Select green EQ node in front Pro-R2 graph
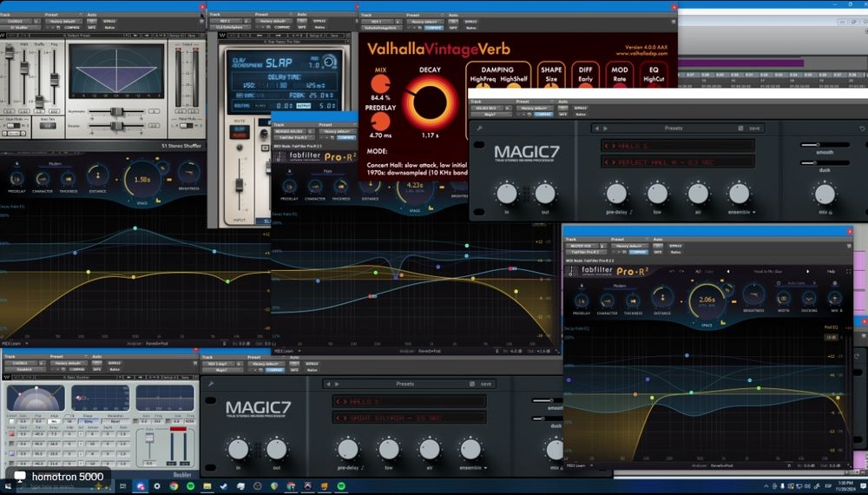 (759, 387)
